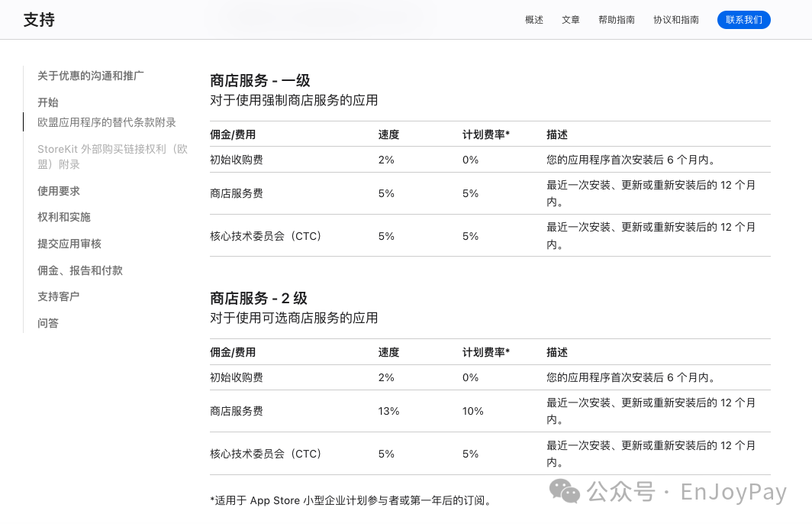Click the 商店服务 - 2 级 heading
The height and width of the screenshot is (524, 812).
tap(259, 298)
